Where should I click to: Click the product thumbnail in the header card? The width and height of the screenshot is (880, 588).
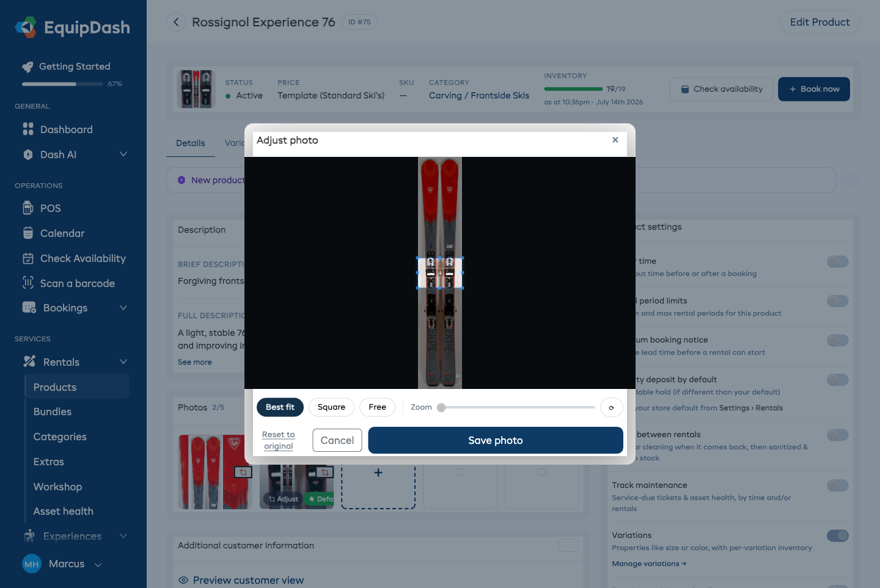pyautogui.click(x=196, y=89)
